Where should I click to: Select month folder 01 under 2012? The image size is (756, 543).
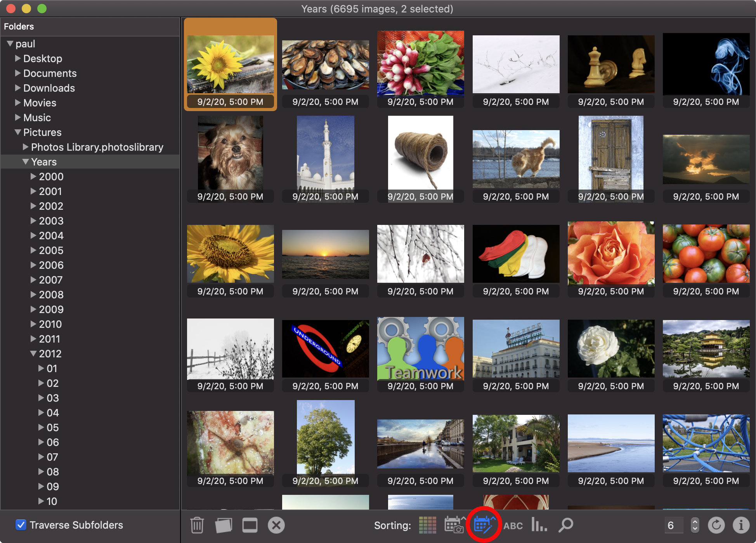click(52, 369)
